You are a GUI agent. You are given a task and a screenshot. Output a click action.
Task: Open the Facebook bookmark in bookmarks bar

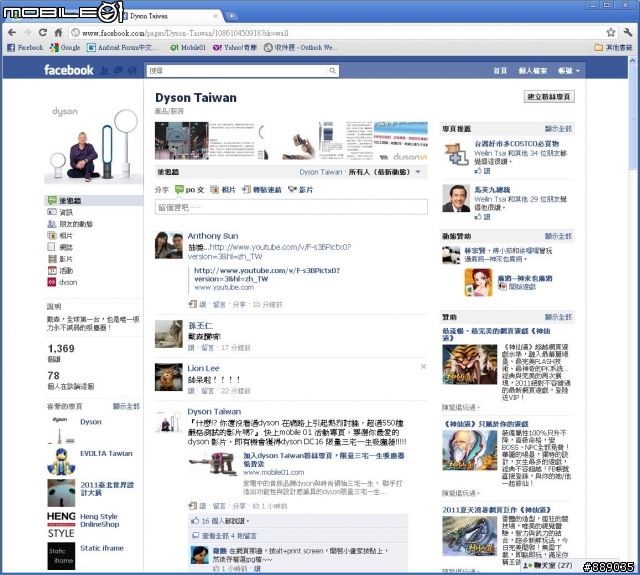tap(25, 47)
